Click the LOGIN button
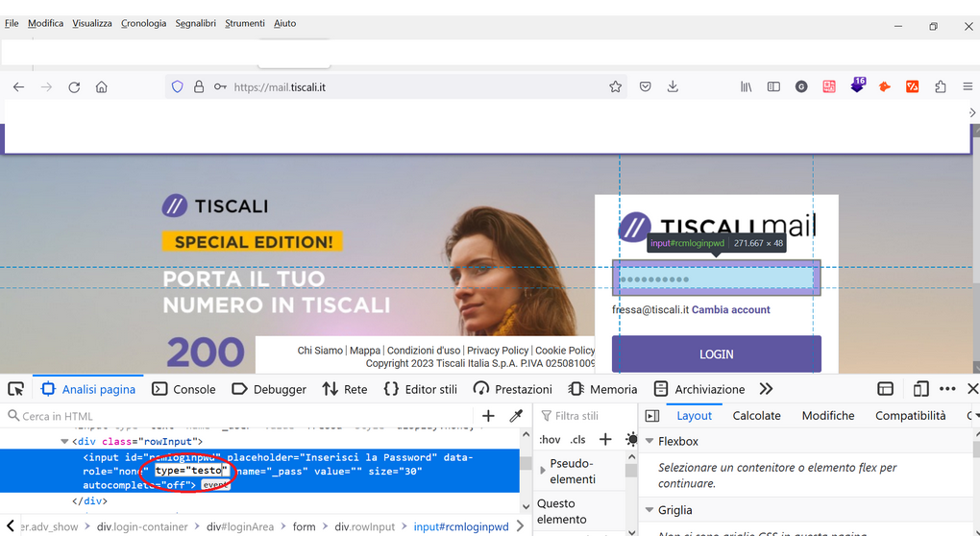This screenshot has width=980, height=536. click(716, 354)
